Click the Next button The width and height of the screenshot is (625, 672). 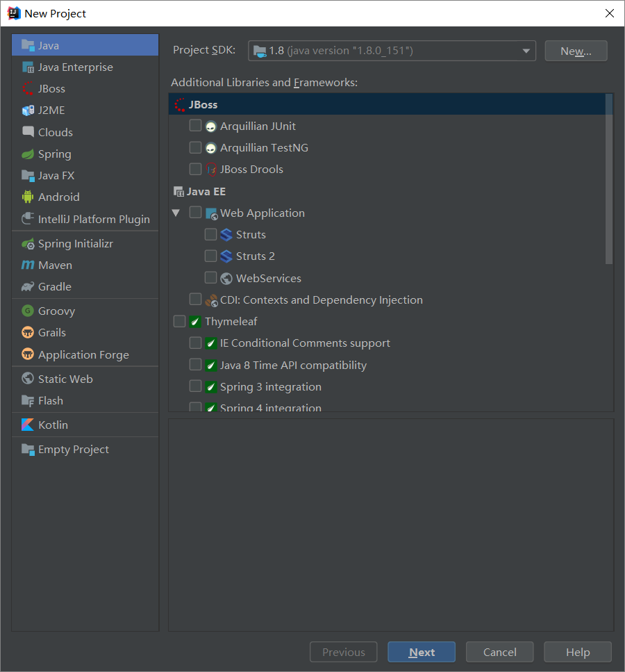[x=422, y=652]
